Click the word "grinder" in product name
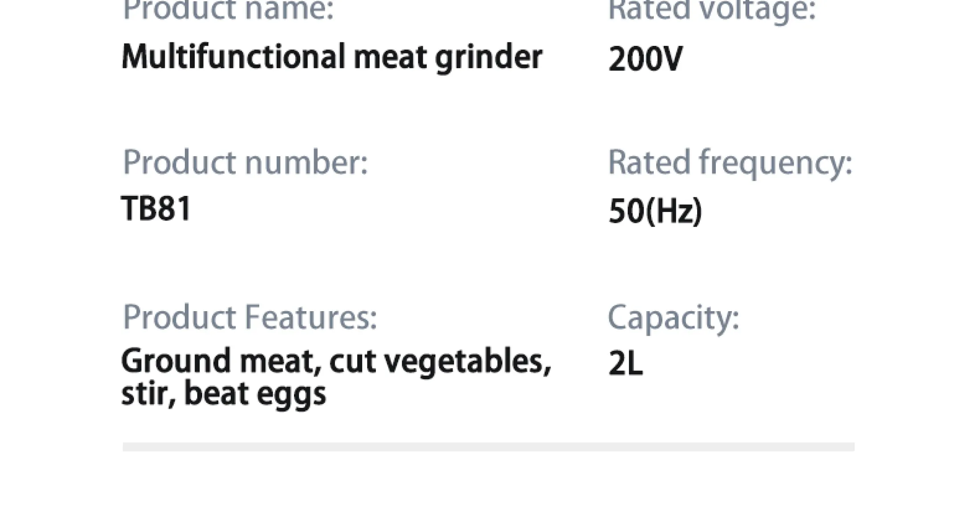980x507 pixels. pos(489,58)
